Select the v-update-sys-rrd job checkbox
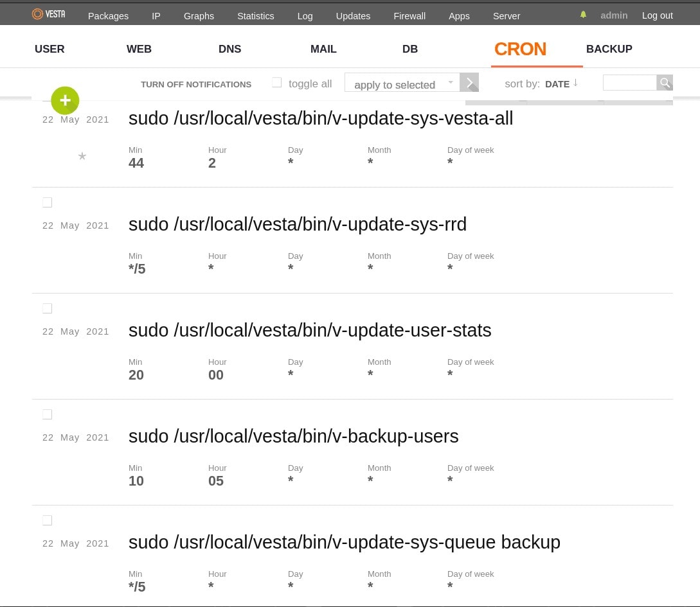The width and height of the screenshot is (700, 607). 48,202
